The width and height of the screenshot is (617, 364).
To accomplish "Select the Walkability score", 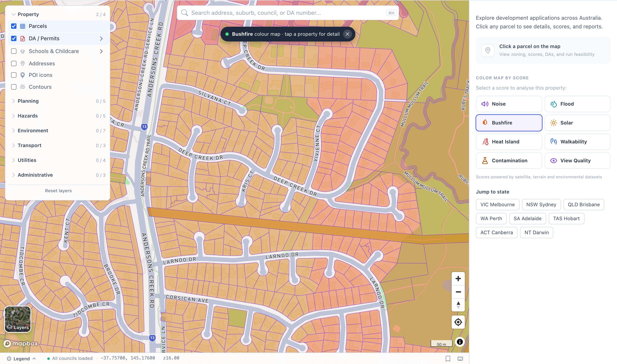I will click(577, 142).
